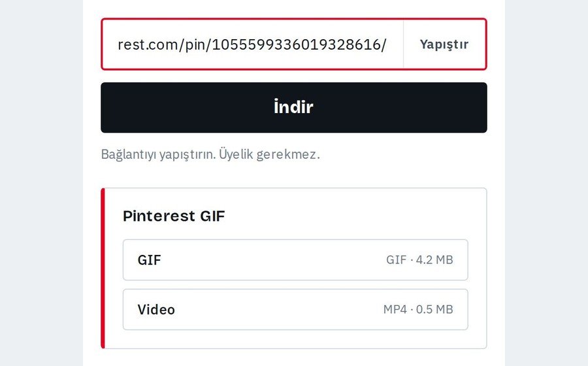Click the 'Bağlantıyı yapıştırın' helper text
588x366 pixels.
(158, 154)
